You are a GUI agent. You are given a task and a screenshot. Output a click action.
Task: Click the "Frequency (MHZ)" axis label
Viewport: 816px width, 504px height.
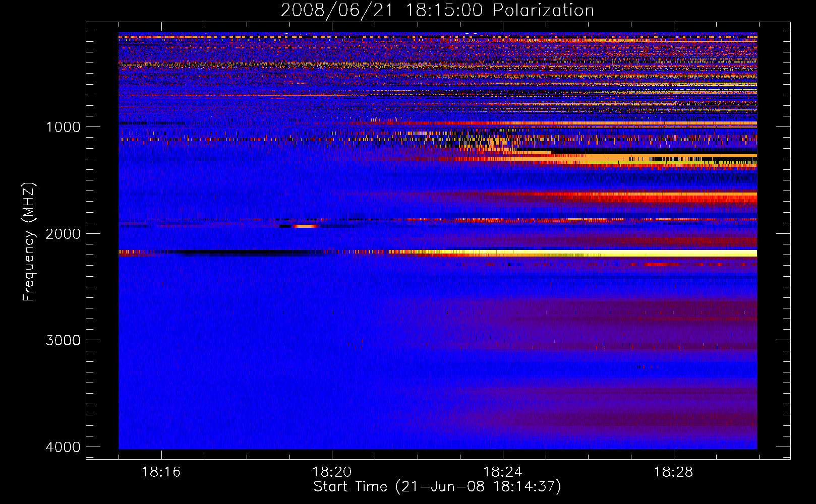pyautogui.click(x=28, y=242)
